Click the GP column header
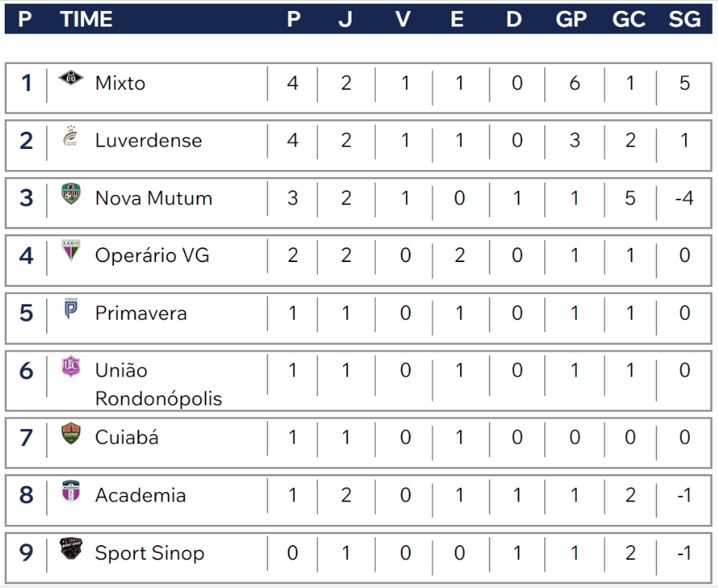 pos(571,19)
